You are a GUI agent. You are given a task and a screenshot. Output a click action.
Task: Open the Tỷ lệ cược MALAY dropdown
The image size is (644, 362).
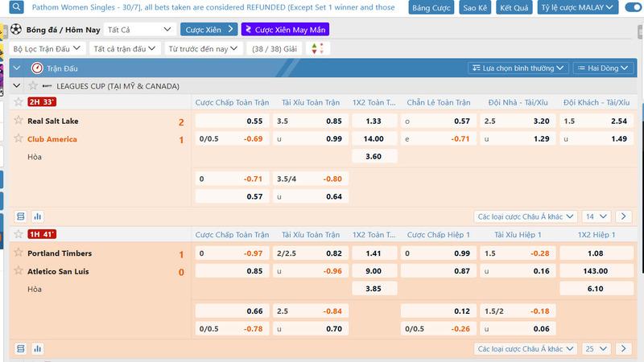[x=578, y=8]
